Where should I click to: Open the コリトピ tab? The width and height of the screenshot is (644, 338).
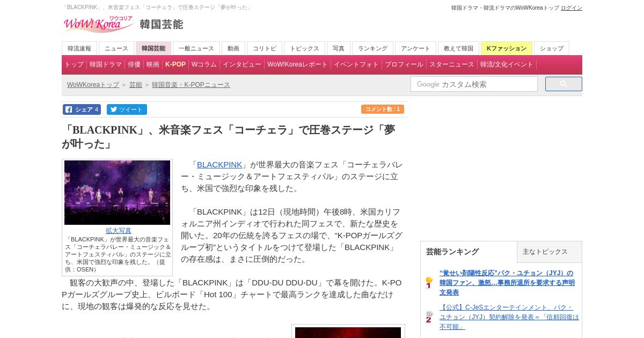[x=265, y=48]
